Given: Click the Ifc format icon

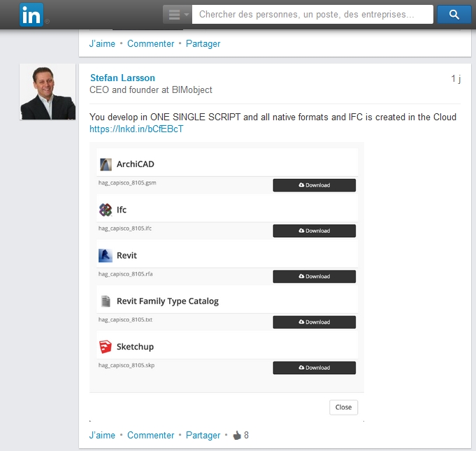Looking at the screenshot, I should click(x=106, y=210).
